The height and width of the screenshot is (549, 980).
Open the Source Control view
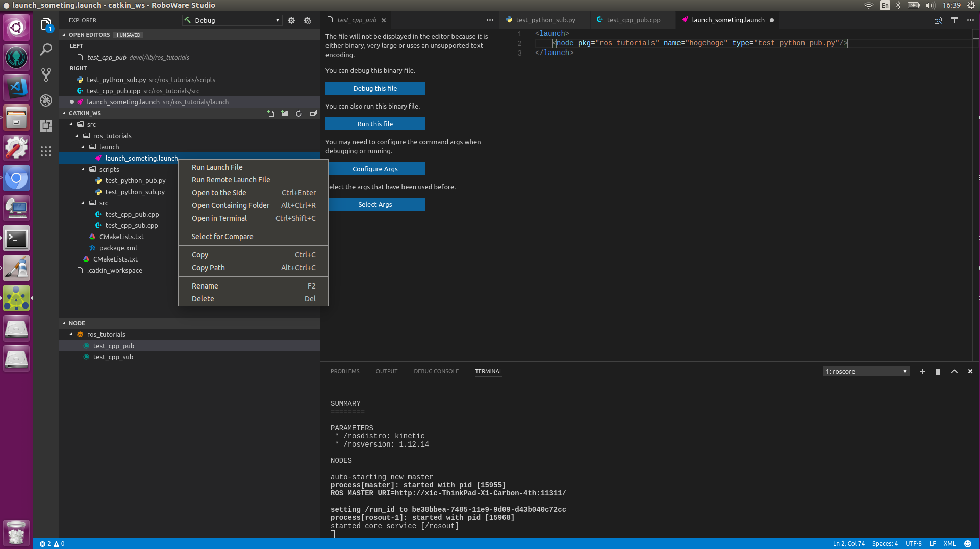tap(46, 75)
